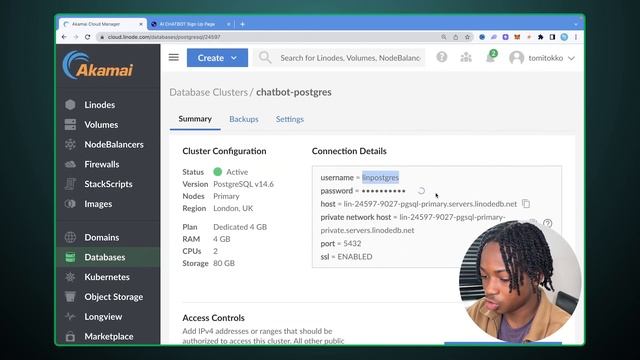Click the Domains globe icon
The height and width of the screenshot is (360, 640).
pyautogui.click(x=70, y=237)
